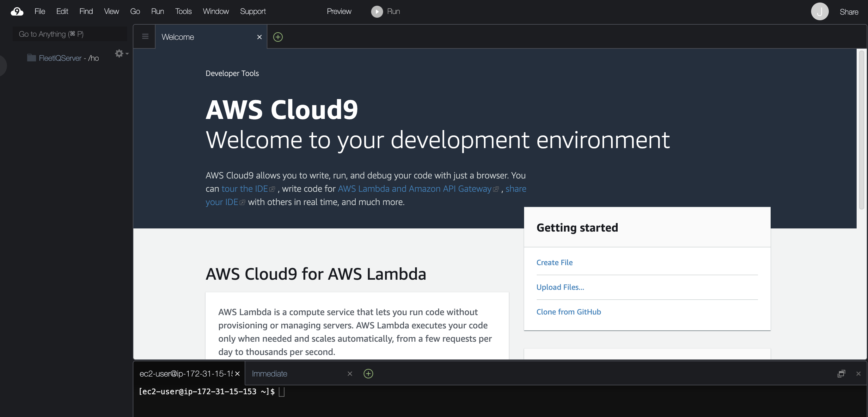Viewport: 868px width, 417px height.
Task: Click the Preview button in toolbar
Action: pyautogui.click(x=339, y=11)
